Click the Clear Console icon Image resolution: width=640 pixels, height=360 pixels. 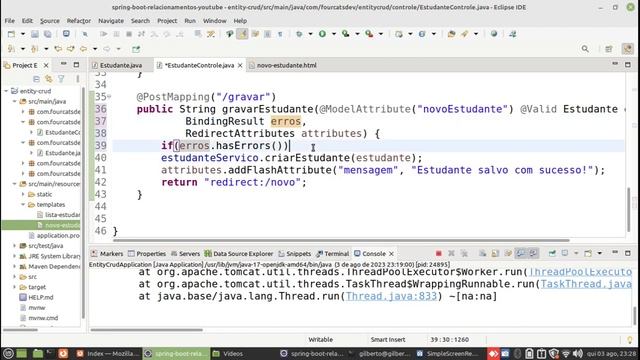(x=482, y=253)
